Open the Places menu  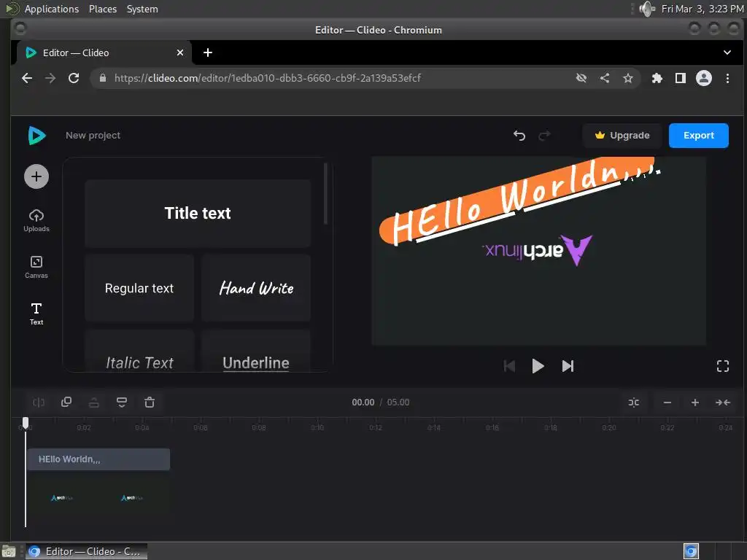(102, 9)
